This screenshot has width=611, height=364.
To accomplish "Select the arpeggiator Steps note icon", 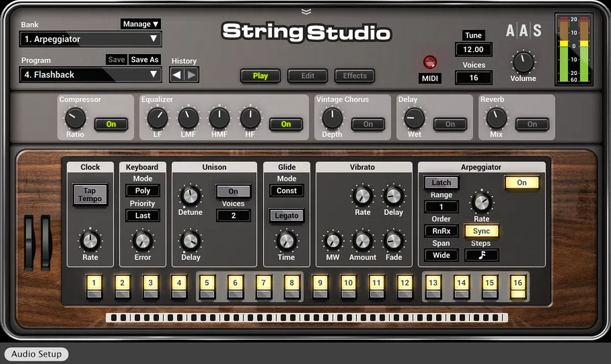I will point(482,255).
